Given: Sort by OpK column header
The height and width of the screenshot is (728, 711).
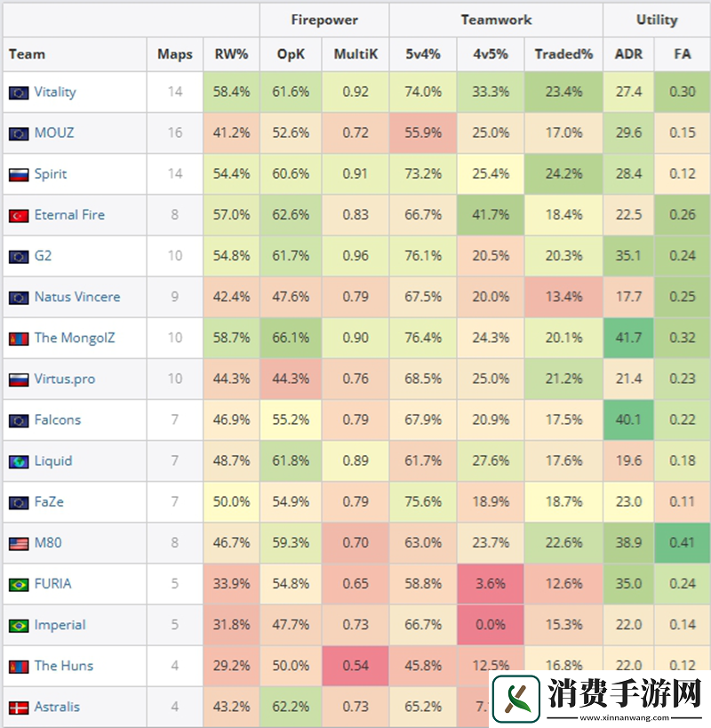Looking at the screenshot, I should (291, 54).
